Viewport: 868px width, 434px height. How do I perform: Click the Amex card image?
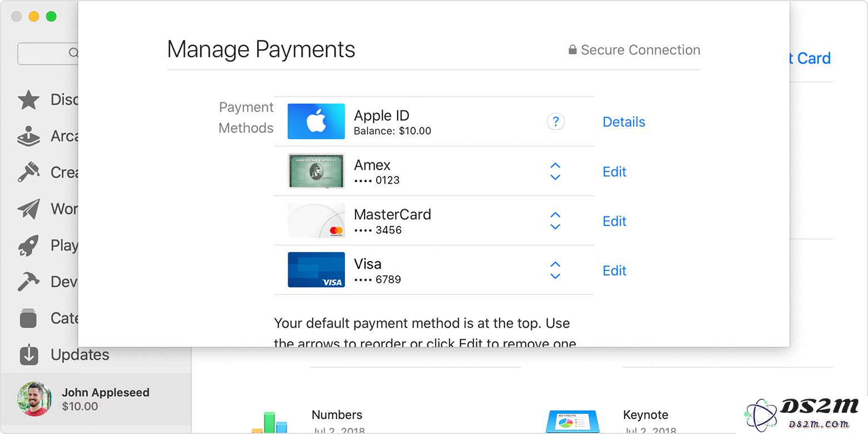coord(316,171)
